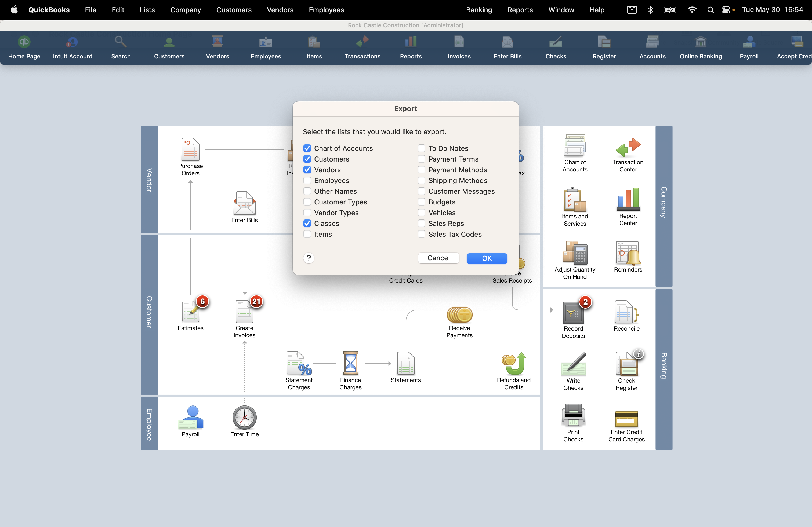This screenshot has width=812, height=527.
Task: Open Reconcile icon
Action: point(626,312)
